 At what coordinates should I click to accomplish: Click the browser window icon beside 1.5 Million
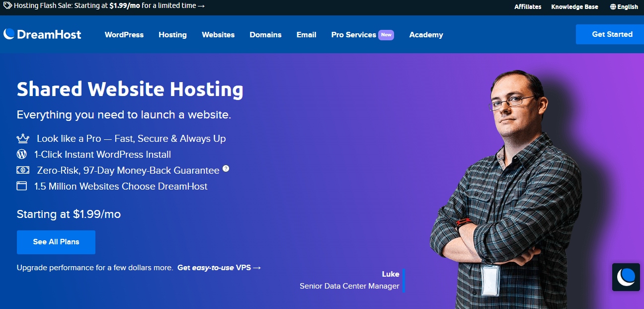tap(21, 186)
